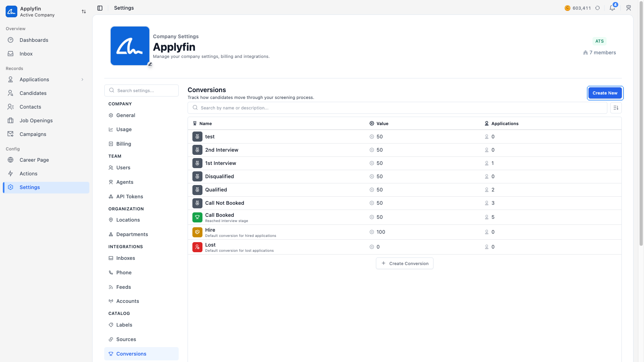
Task: Open Agents settings
Action: tap(141, 182)
